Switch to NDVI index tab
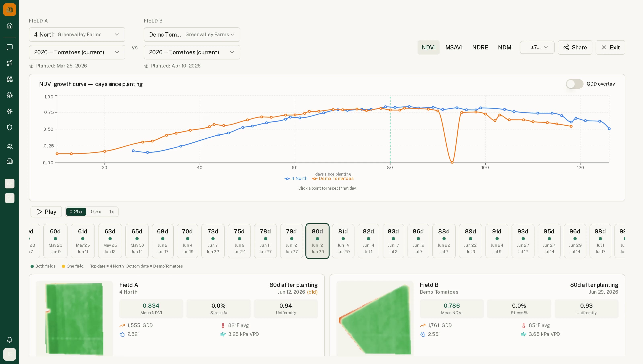 pyautogui.click(x=428, y=47)
